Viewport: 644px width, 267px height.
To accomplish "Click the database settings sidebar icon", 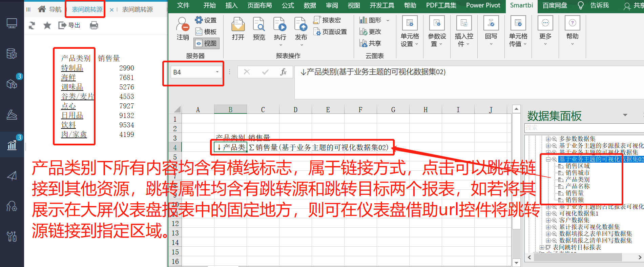I will pyautogui.click(x=12, y=54).
